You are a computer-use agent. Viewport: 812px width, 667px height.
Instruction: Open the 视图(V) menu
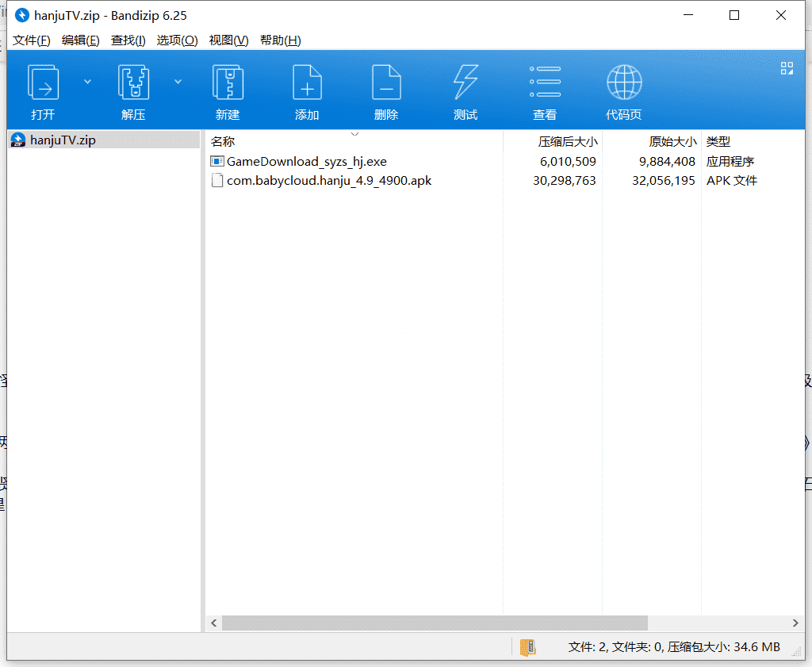pyautogui.click(x=228, y=40)
